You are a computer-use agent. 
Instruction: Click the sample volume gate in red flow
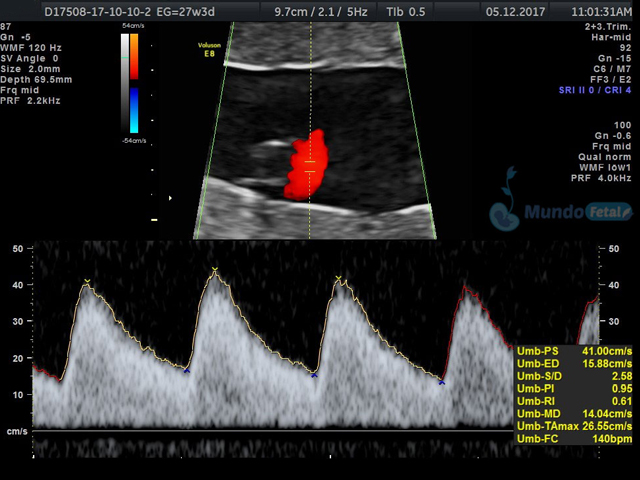[310, 166]
